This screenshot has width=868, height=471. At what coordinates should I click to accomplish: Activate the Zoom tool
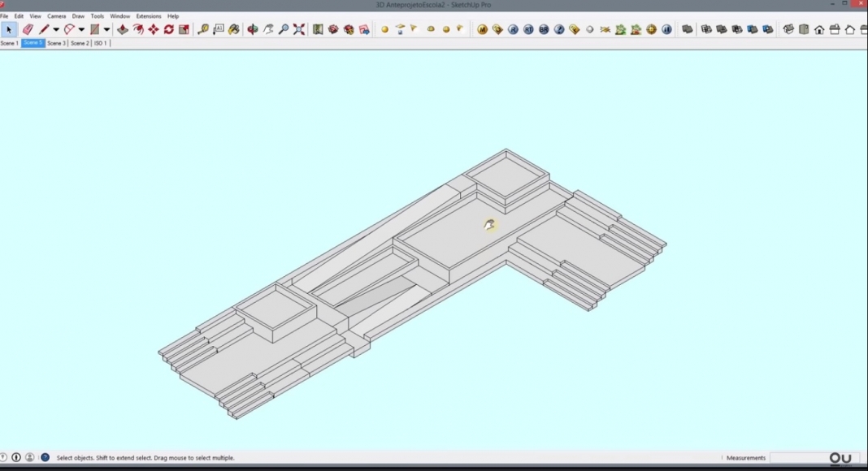pos(283,29)
